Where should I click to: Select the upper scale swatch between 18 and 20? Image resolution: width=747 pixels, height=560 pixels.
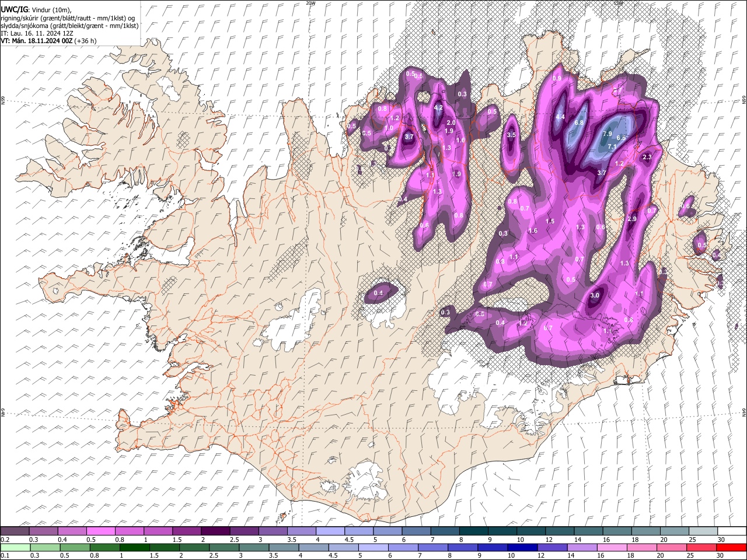[x=647, y=531]
